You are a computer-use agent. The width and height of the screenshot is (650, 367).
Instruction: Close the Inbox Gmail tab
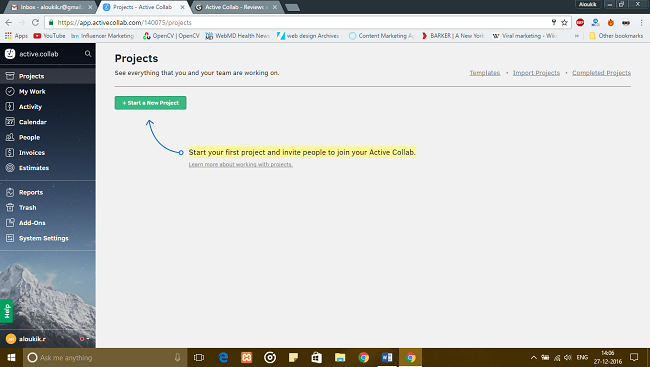click(90, 7)
